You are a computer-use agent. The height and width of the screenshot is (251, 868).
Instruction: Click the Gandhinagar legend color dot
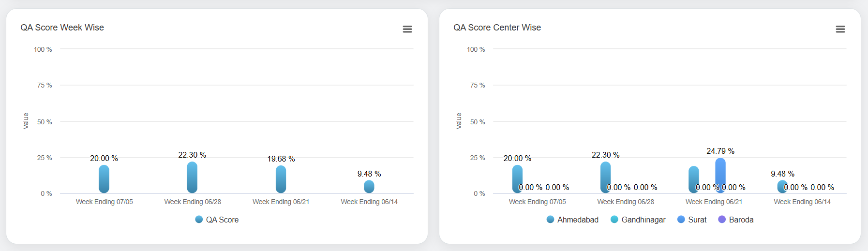(x=614, y=220)
